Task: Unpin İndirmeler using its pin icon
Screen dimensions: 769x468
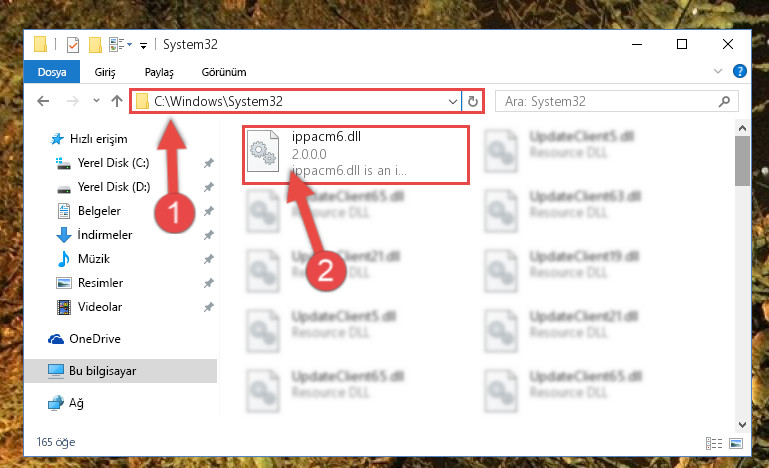Action: tap(208, 235)
